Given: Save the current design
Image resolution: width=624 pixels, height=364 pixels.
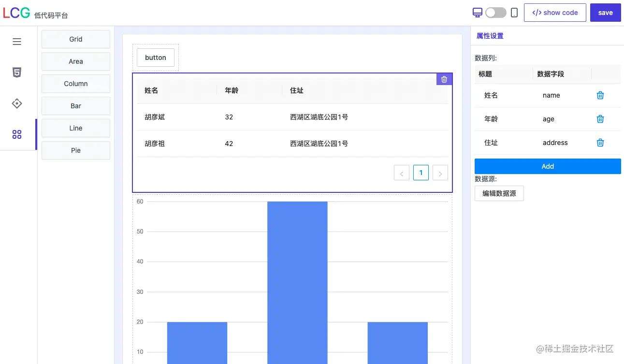Looking at the screenshot, I should (605, 13).
